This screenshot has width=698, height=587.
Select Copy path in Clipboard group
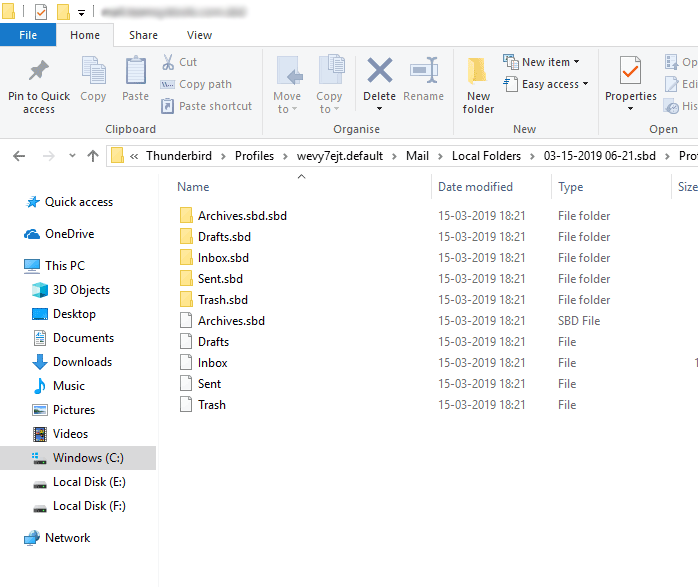point(196,84)
